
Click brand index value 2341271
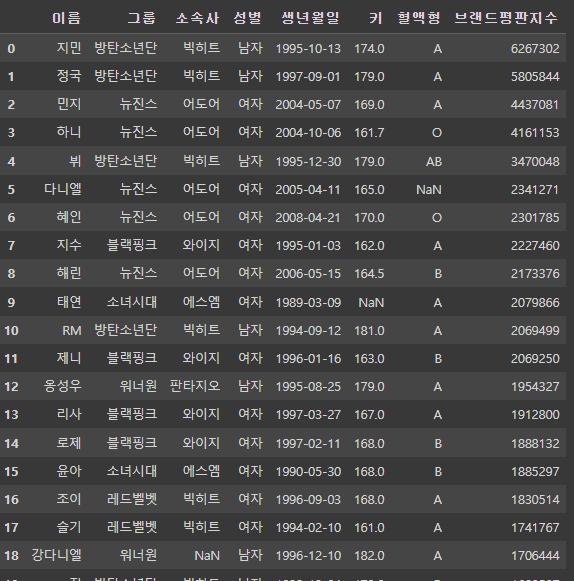point(535,190)
